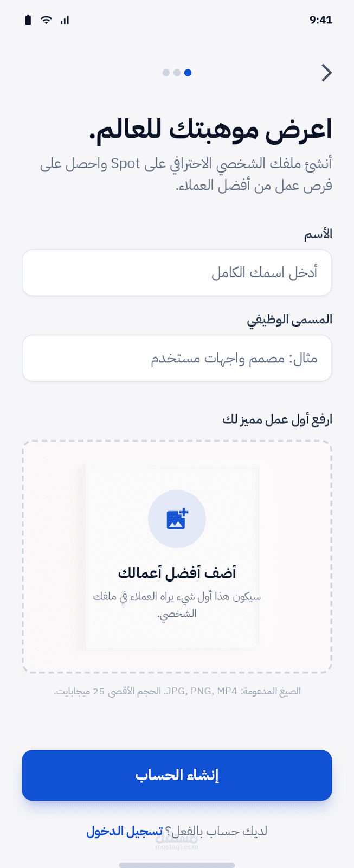Viewport: 354px width, 868px height.
Task: Tap the 9:41 clock in status bar
Action: [320, 20]
